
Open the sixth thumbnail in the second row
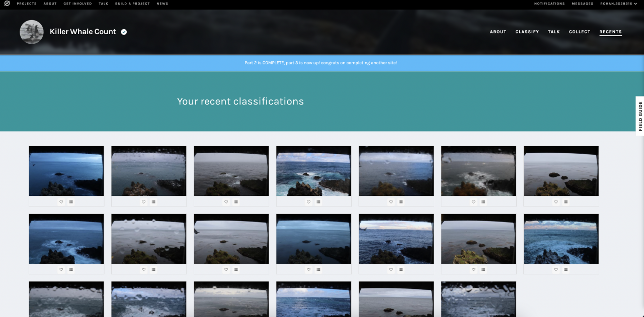tap(479, 239)
